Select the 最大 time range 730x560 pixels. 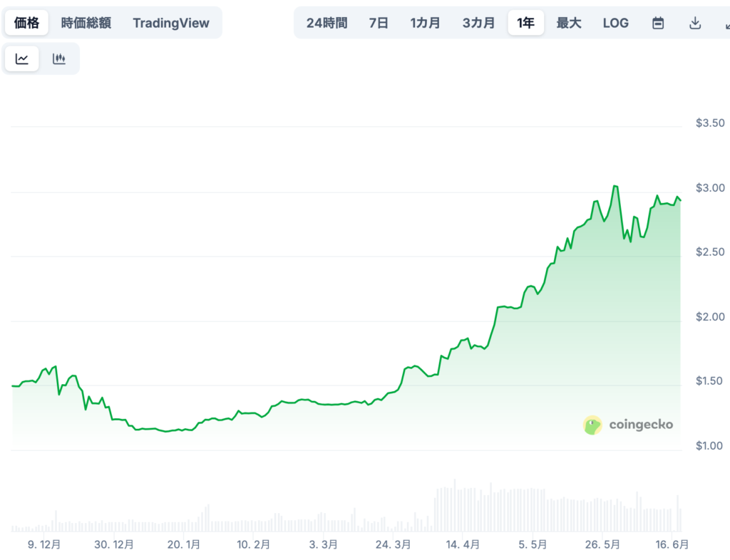569,23
